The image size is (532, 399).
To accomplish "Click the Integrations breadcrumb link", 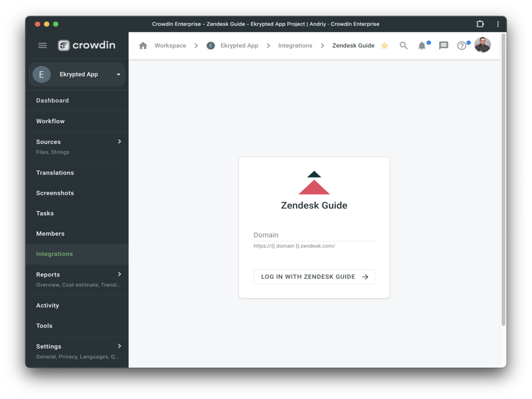I will point(295,46).
